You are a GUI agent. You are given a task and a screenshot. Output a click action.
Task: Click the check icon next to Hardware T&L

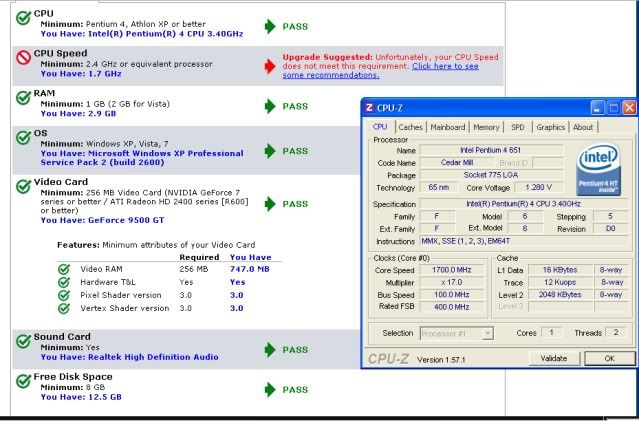pyautogui.click(x=64, y=282)
